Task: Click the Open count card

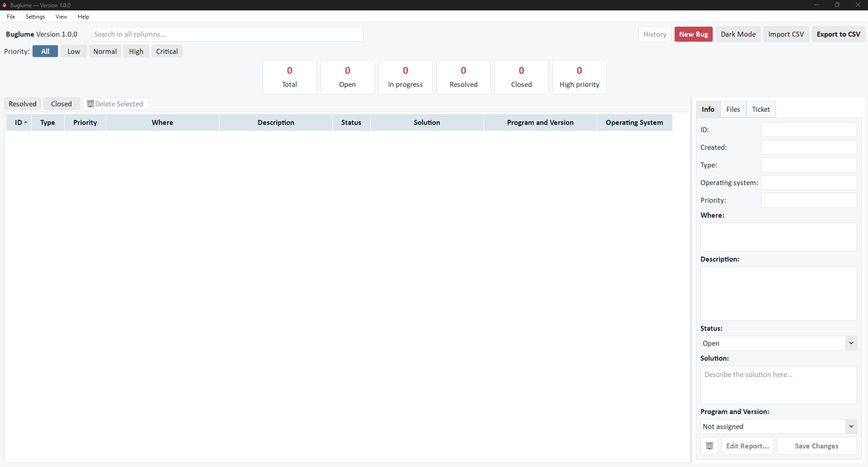Action: pyautogui.click(x=348, y=77)
